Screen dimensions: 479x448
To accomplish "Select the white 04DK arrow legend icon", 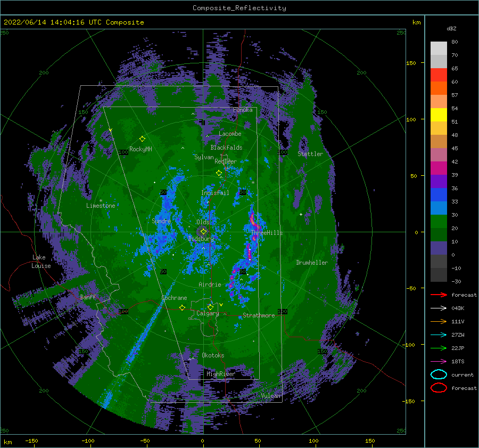I will coord(439,308).
